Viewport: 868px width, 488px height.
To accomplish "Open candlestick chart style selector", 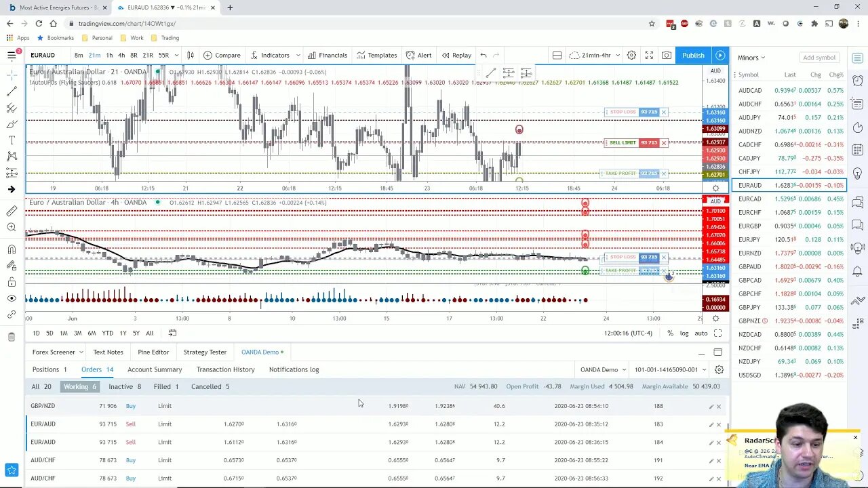I will tap(191, 55).
